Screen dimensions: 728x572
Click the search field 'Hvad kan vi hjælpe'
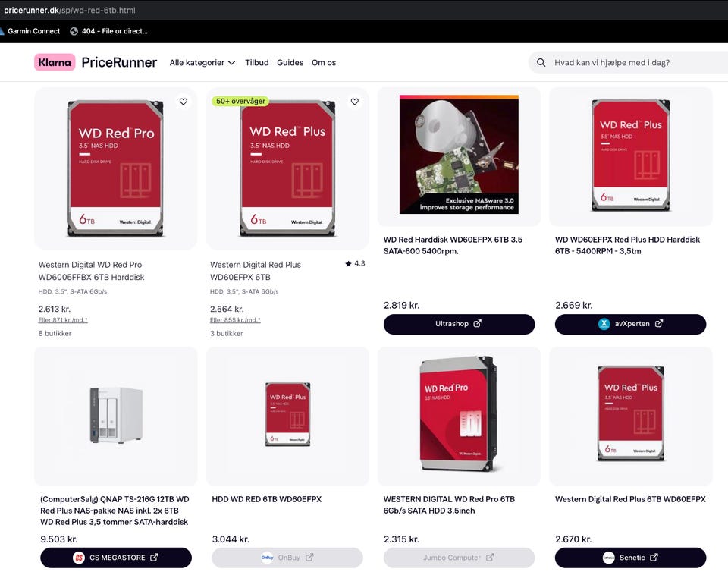click(628, 63)
